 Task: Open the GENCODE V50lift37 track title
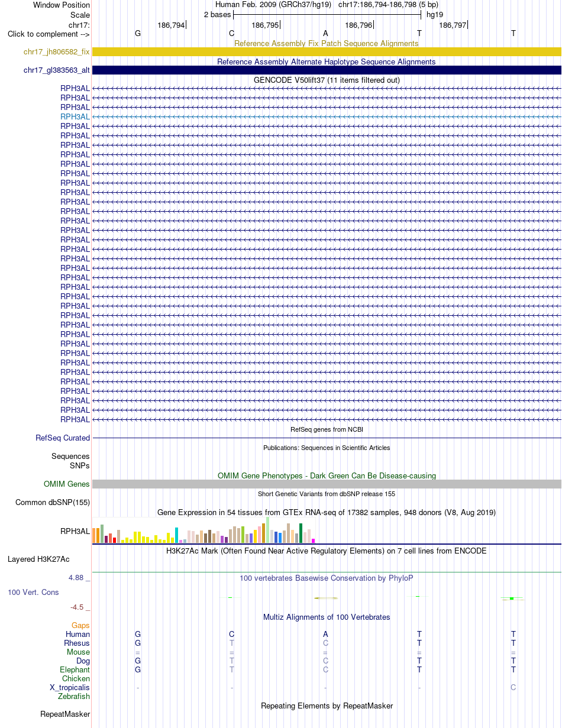click(327, 80)
